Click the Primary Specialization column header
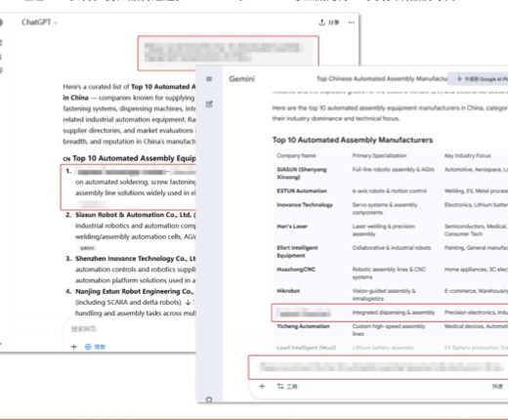 [379, 155]
